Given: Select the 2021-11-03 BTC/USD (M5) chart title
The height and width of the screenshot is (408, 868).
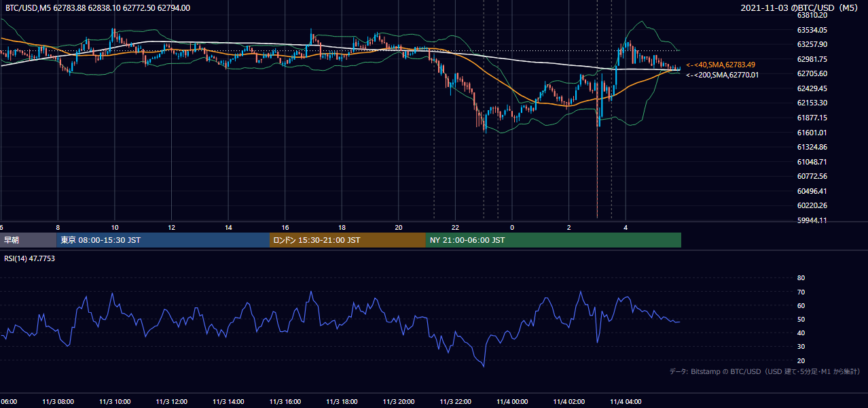Looking at the screenshot, I should [801, 8].
